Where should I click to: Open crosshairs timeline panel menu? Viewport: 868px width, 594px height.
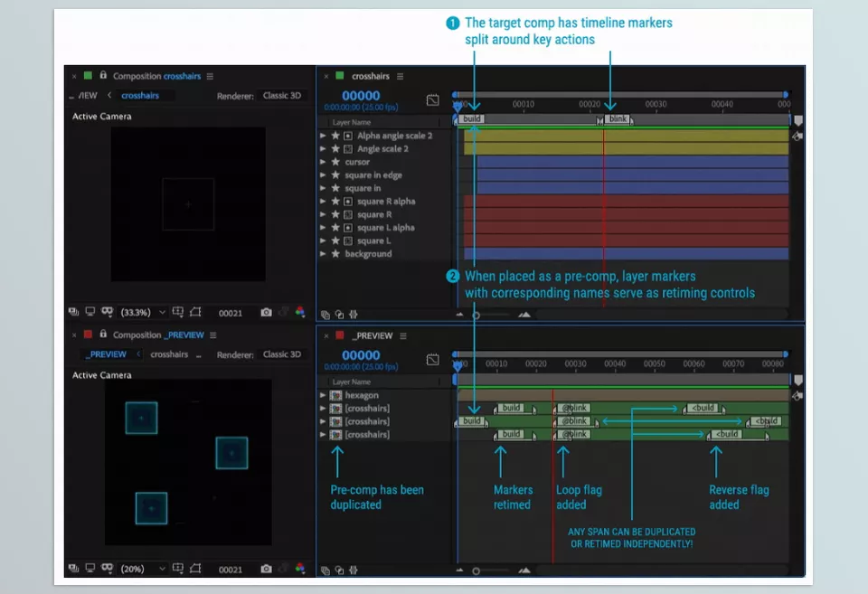point(401,76)
